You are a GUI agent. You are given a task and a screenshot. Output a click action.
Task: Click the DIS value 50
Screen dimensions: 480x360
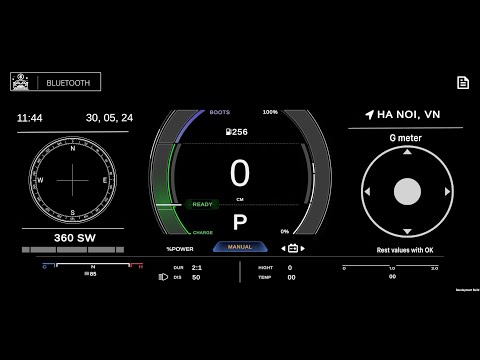coord(196,277)
